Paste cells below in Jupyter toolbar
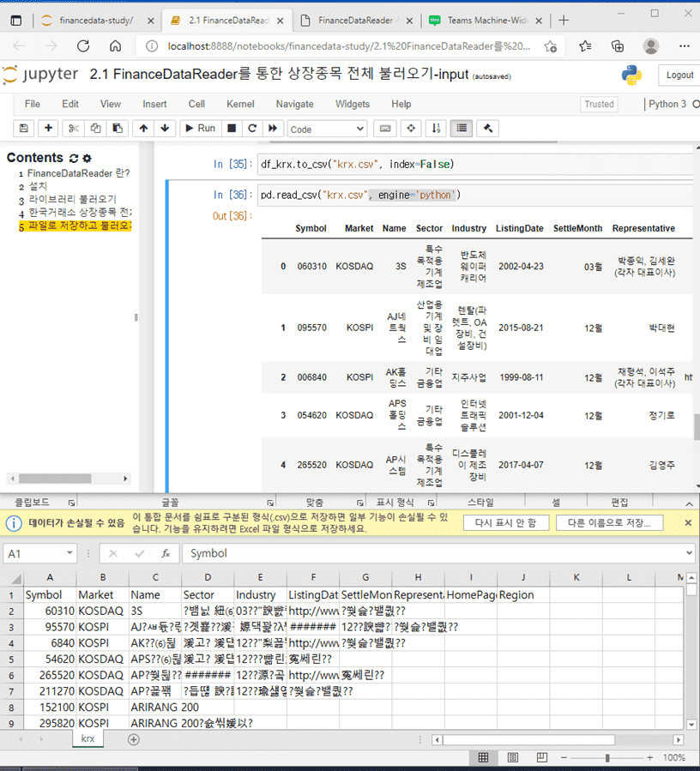The image size is (700, 771). [x=118, y=129]
